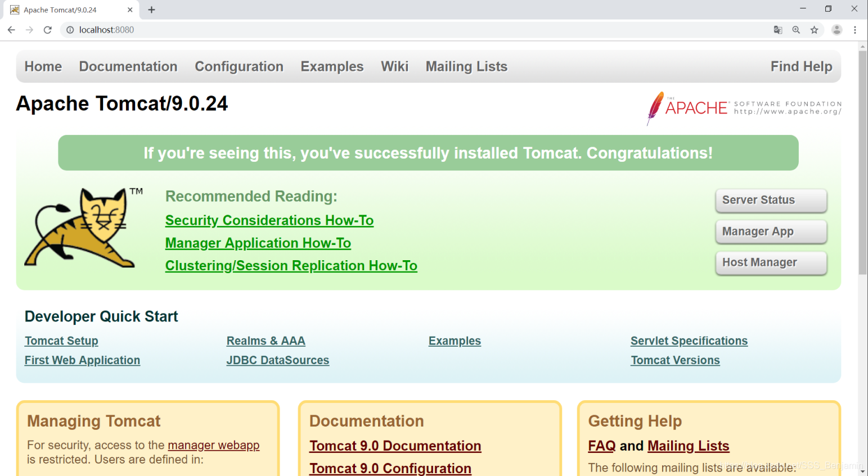Click the Apache Software Foundation logo
The height and width of the screenshot is (476, 868).
click(744, 108)
